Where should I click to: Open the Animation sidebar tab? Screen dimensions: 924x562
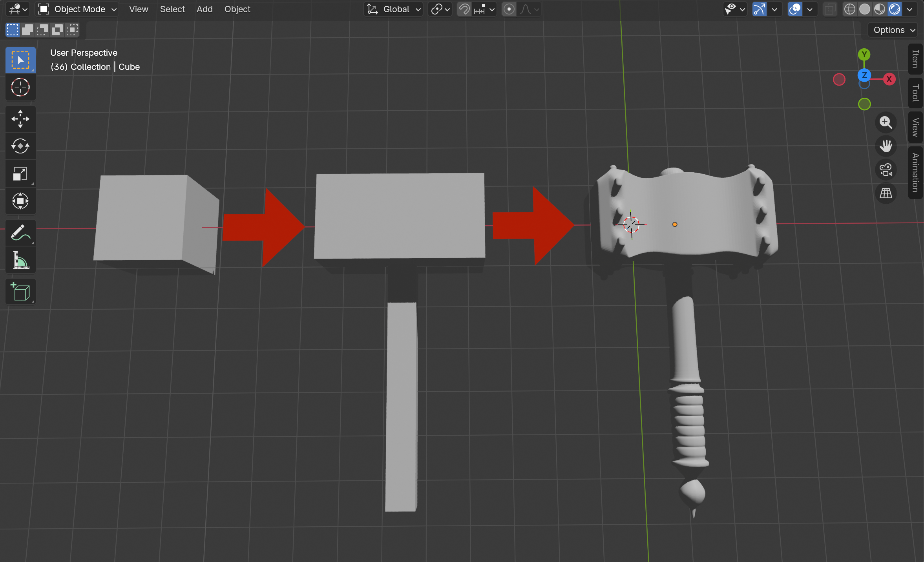(x=915, y=173)
